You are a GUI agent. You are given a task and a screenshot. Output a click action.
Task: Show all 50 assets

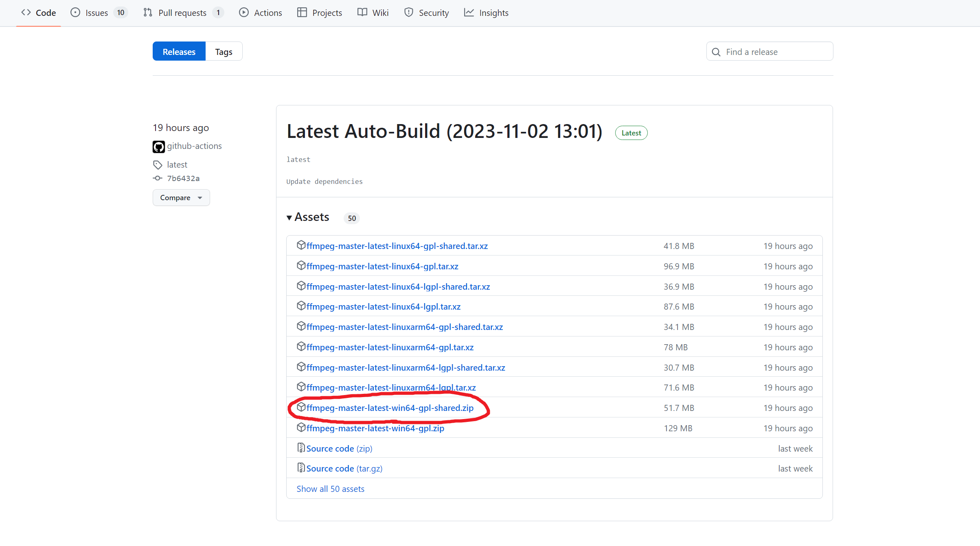(x=330, y=489)
